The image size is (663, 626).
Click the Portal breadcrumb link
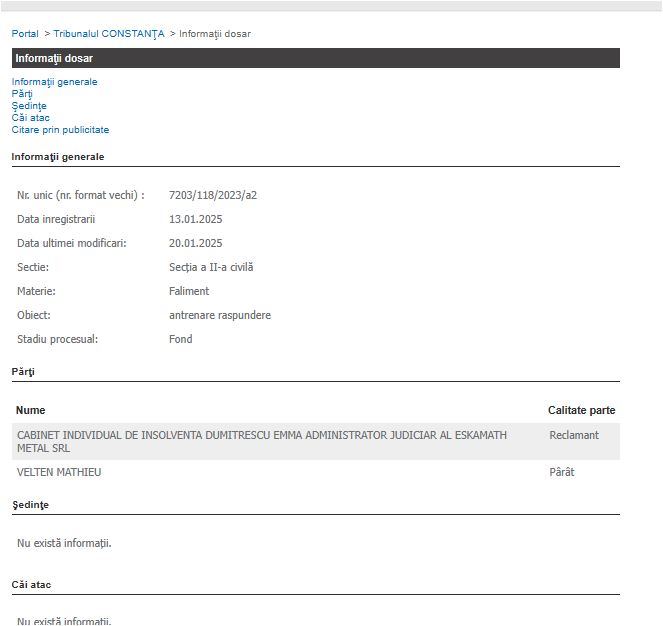[25, 34]
